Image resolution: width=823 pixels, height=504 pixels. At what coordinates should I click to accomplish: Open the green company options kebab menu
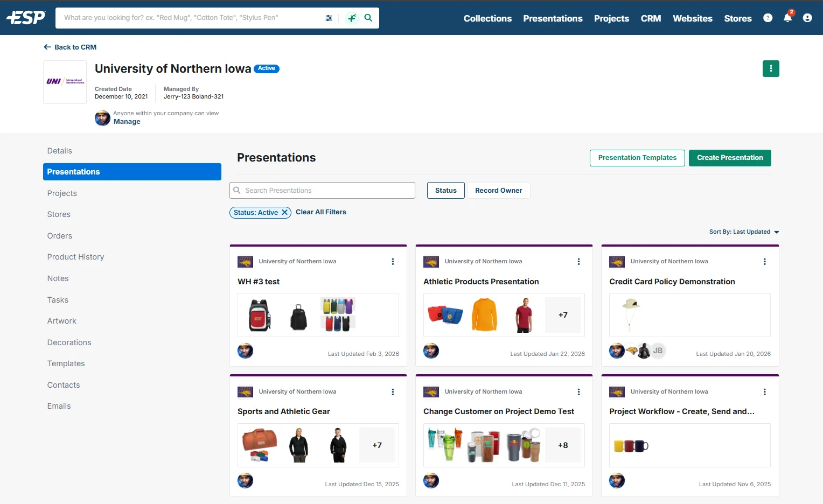(771, 68)
